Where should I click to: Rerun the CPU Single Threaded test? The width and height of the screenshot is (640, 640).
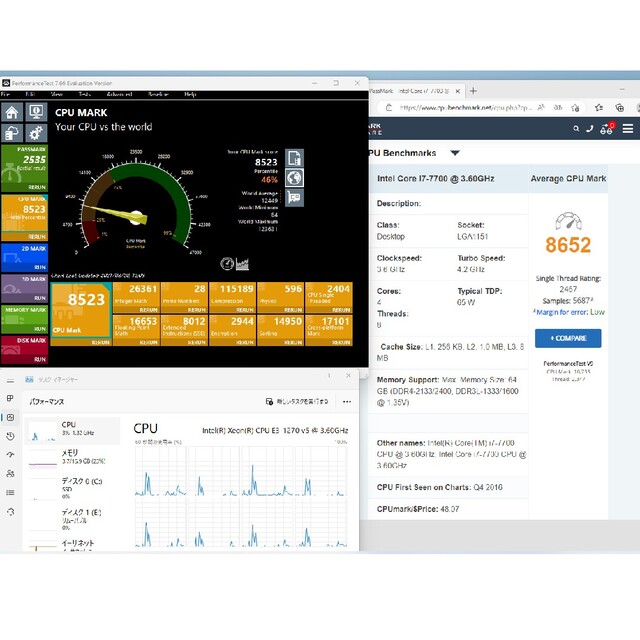pos(341,310)
